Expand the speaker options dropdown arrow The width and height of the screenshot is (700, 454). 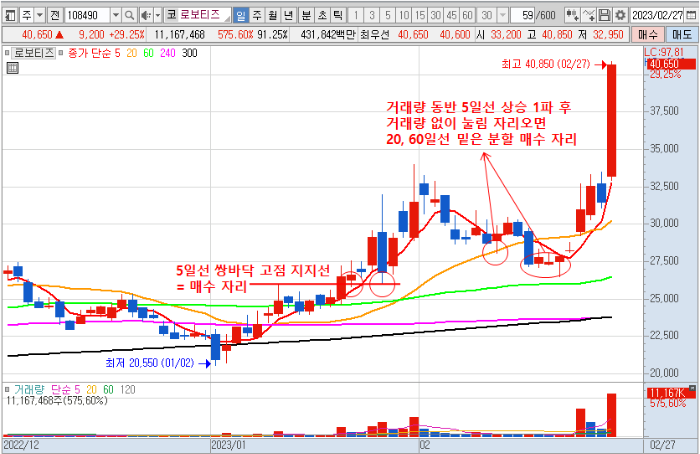point(157,16)
